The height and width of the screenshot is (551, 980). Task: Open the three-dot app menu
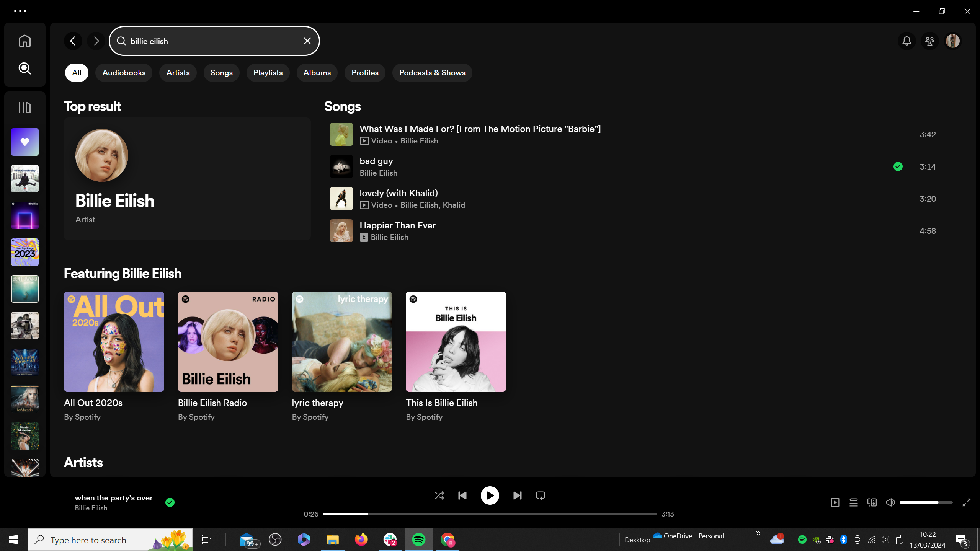click(x=20, y=11)
